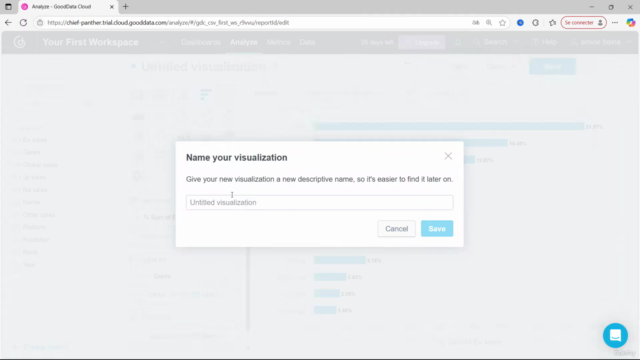This screenshot has height=360, width=640.
Task: Click the Your First Workspace title
Action: [91, 42]
